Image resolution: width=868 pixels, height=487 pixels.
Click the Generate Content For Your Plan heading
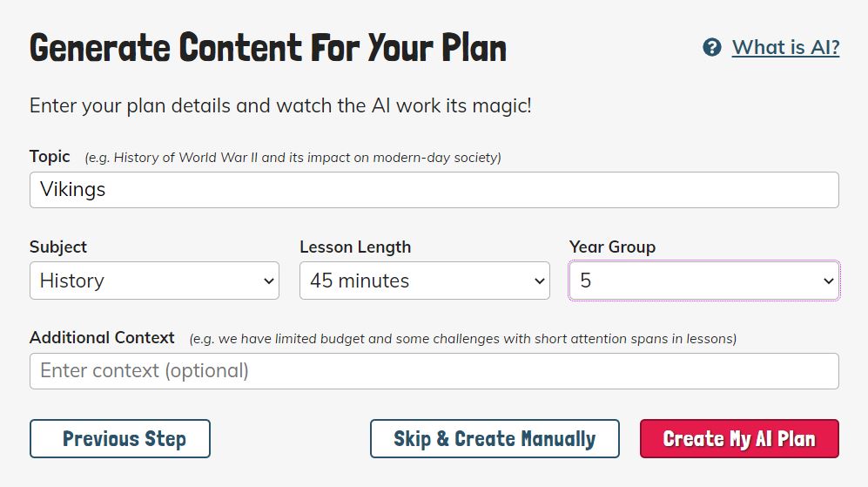pos(268,48)
